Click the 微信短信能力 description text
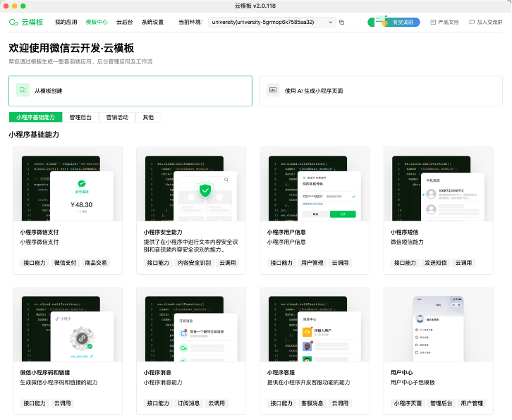The height and width of the screenshot is (420, 512). [407, 242]
